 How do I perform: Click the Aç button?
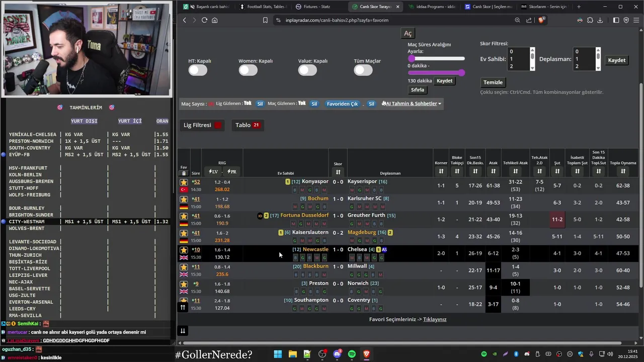(408, 33)
